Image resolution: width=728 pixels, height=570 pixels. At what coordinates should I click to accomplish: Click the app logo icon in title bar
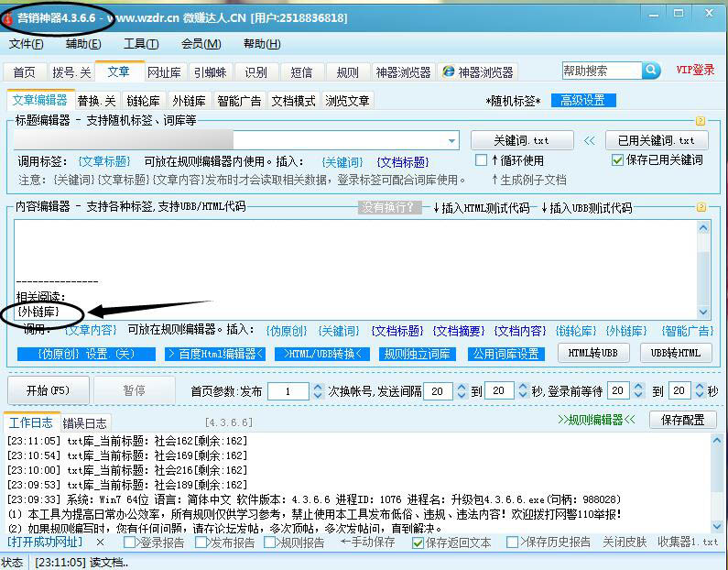8,17
